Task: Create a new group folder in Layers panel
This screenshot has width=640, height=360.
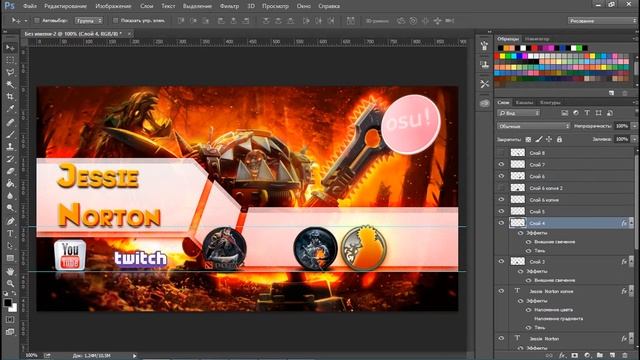Action: click(x=600, y=356)
